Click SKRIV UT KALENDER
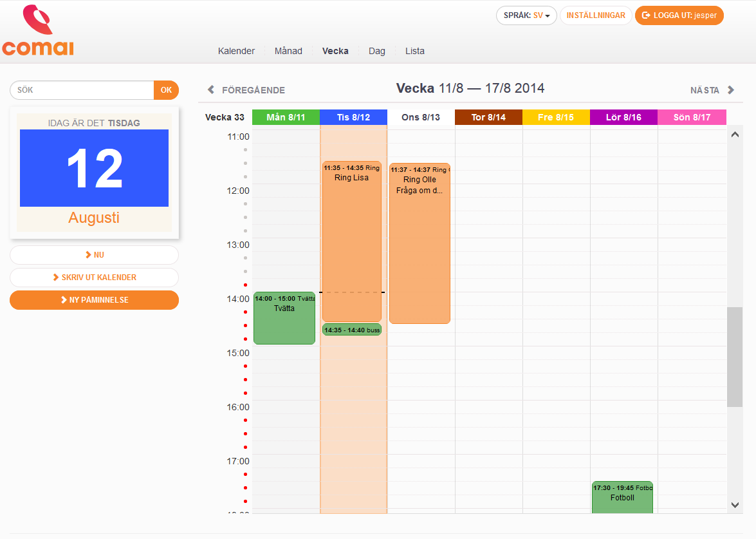This screenshot has width=756, height=539. point(95,278)
